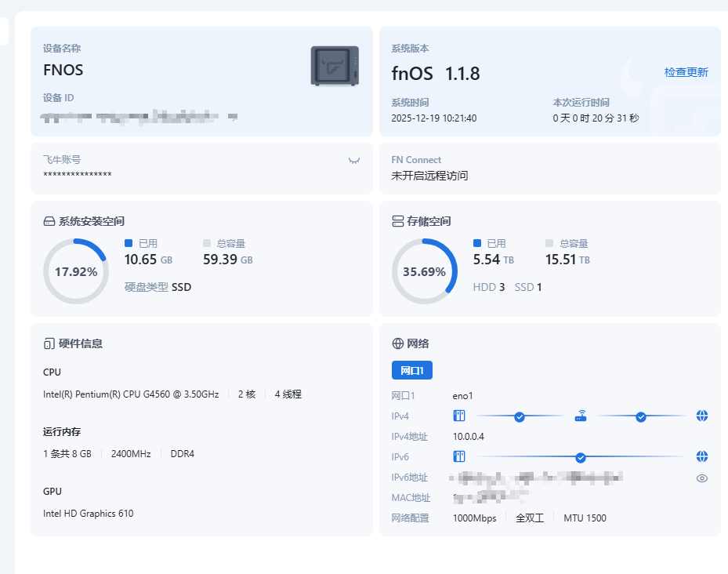The height and width of the screenshot is (574, 728).
Task: Click the IPv4 address 10.0.0.4
Action: coord(469,436)
